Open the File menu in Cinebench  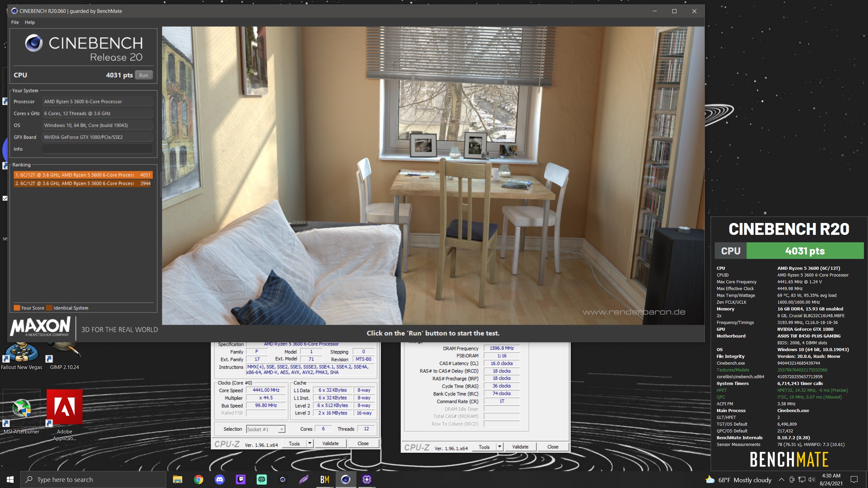[15, 22]
